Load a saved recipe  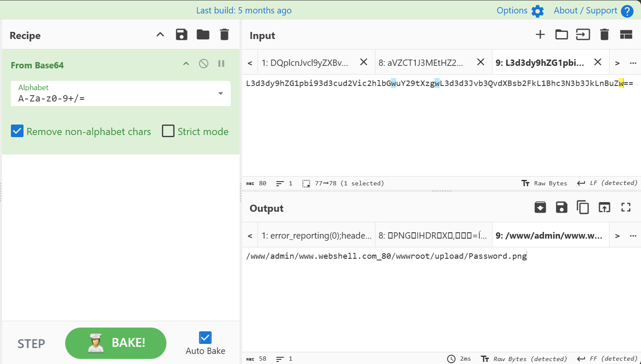(x=203, y=35)
